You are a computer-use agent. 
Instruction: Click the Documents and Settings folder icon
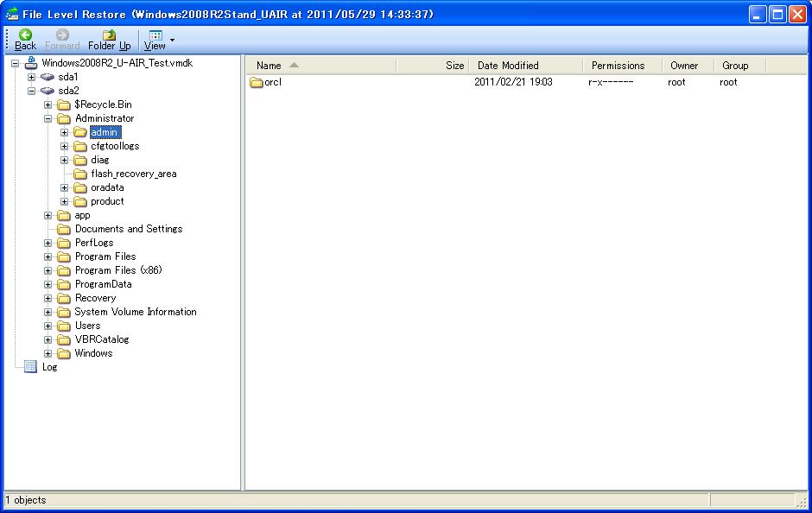pyautogui.click(x=64, y=229)
